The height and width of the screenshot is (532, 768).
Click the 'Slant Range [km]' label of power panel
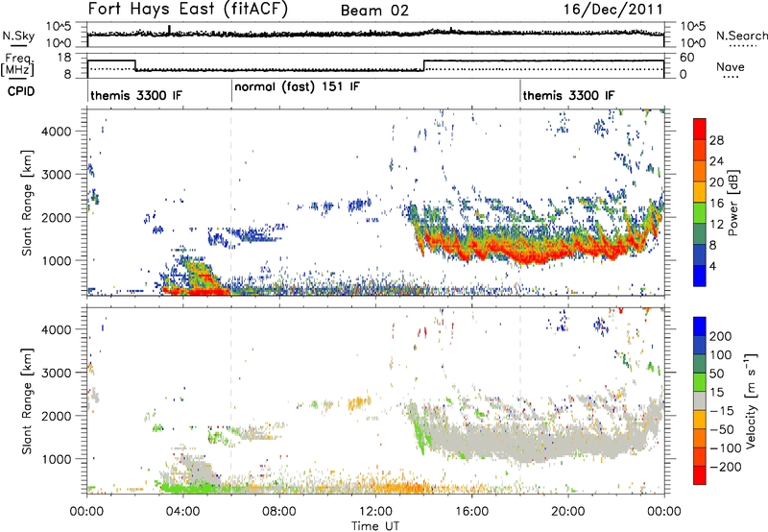[27, 203]
